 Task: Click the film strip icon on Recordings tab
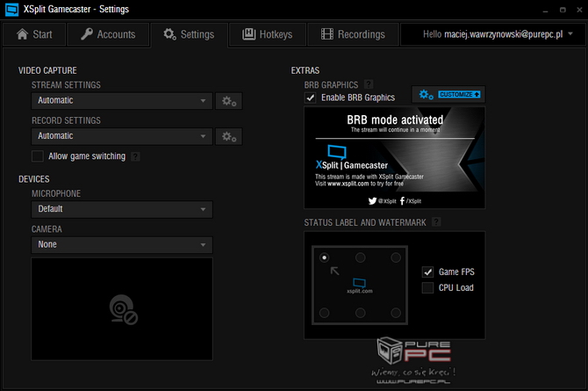coord(327,34)
